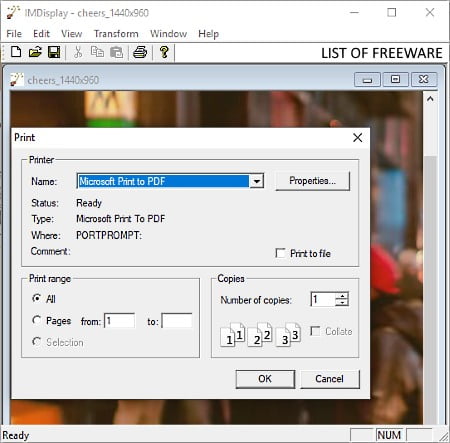
Task: Click the Print printer icon
Action: tap(140, 52)
